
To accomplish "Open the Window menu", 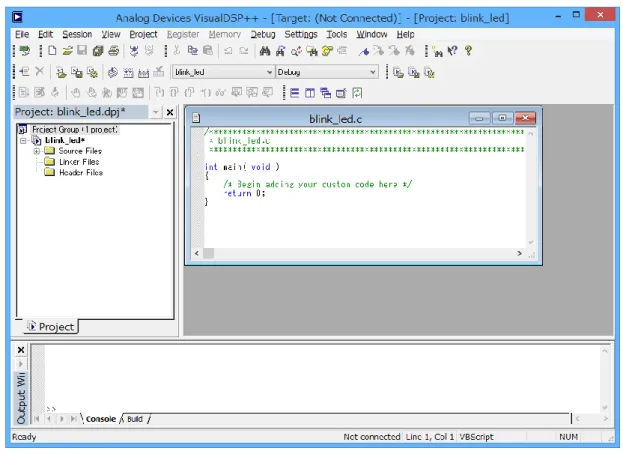I will pyautogui.click(x=371, y=35).
